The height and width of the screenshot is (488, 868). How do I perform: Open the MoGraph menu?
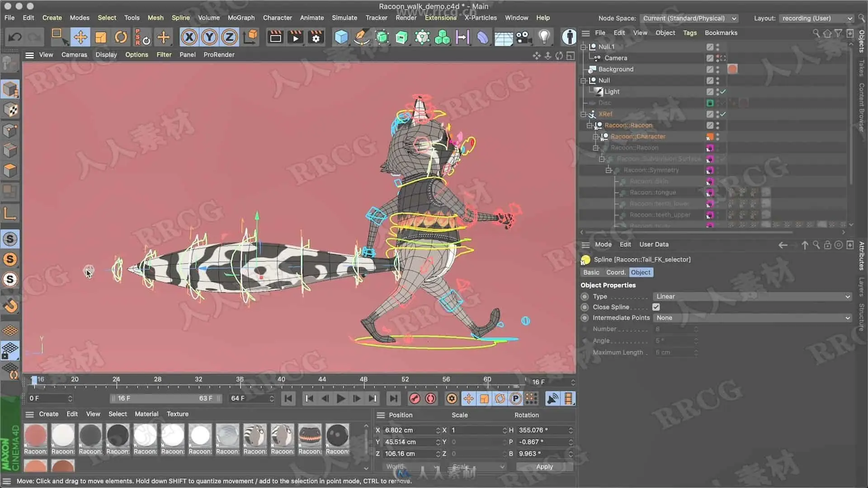coord(241,18)
